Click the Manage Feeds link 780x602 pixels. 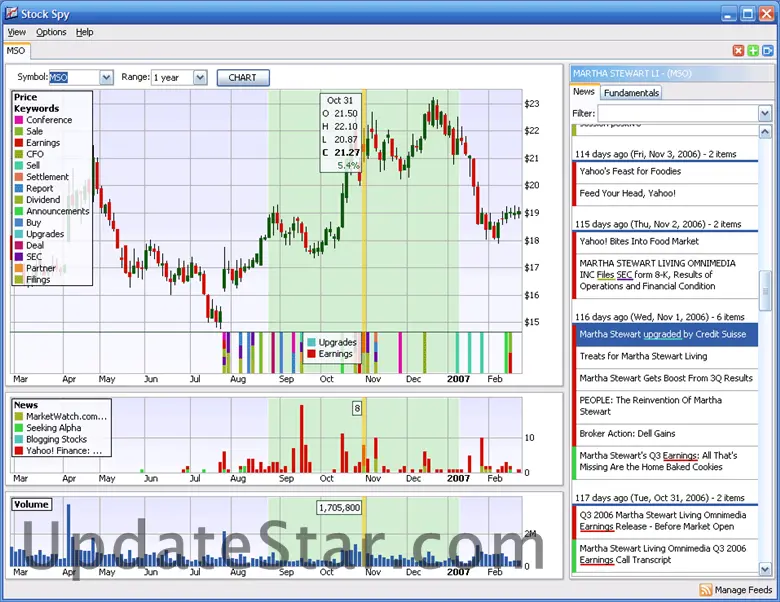click(x=743, y=590)
